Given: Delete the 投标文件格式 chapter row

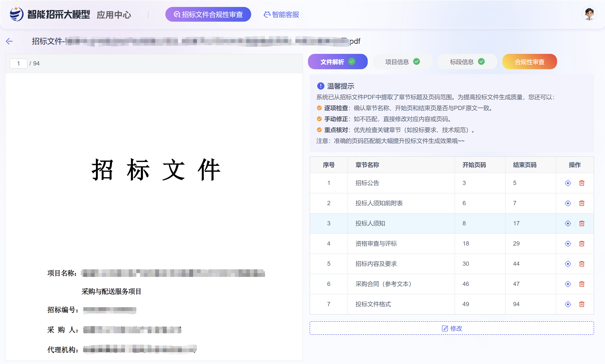Looking at the screenshot, I should [581, 304].
